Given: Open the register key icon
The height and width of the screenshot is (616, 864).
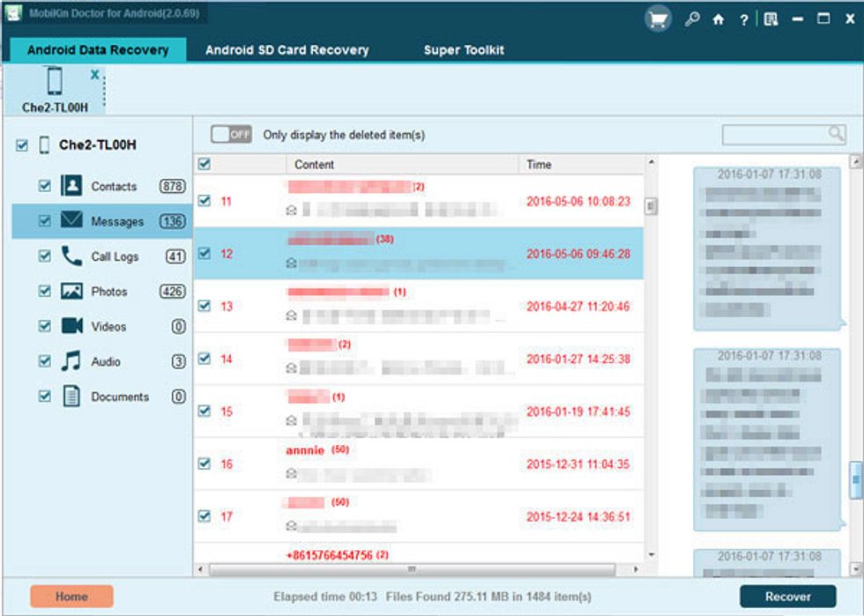Looking at the screenshot, I should click(692, 19).
